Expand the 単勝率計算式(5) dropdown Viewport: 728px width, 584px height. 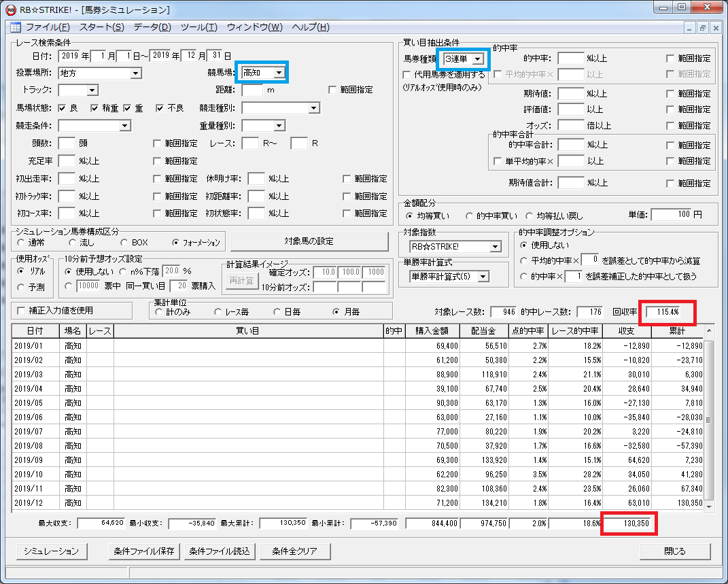click(483, 277)
